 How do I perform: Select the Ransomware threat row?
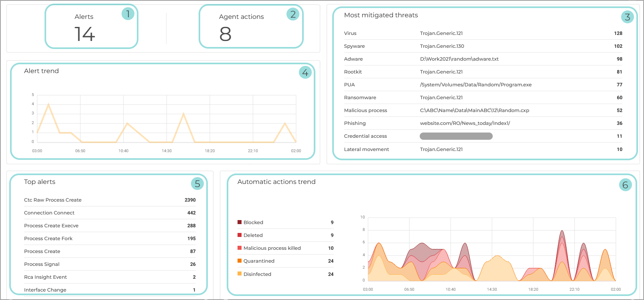point(360,98)
